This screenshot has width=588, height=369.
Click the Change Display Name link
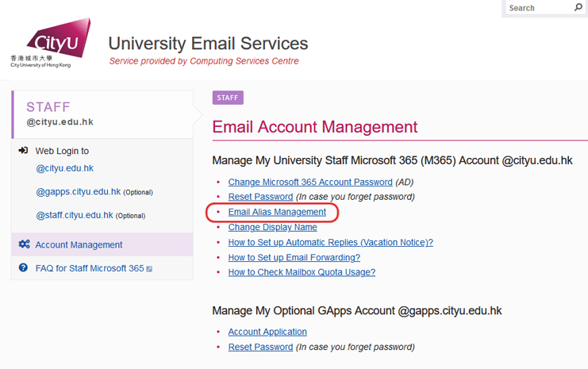tap(272, 227)
